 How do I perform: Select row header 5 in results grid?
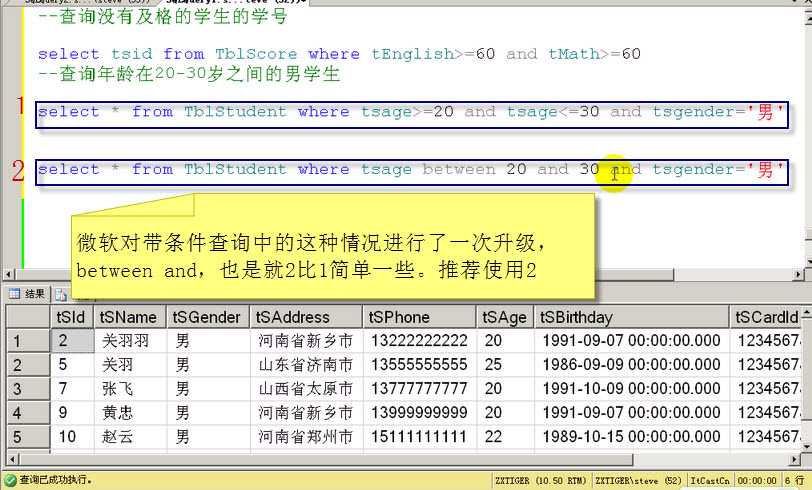pos(28,437)
